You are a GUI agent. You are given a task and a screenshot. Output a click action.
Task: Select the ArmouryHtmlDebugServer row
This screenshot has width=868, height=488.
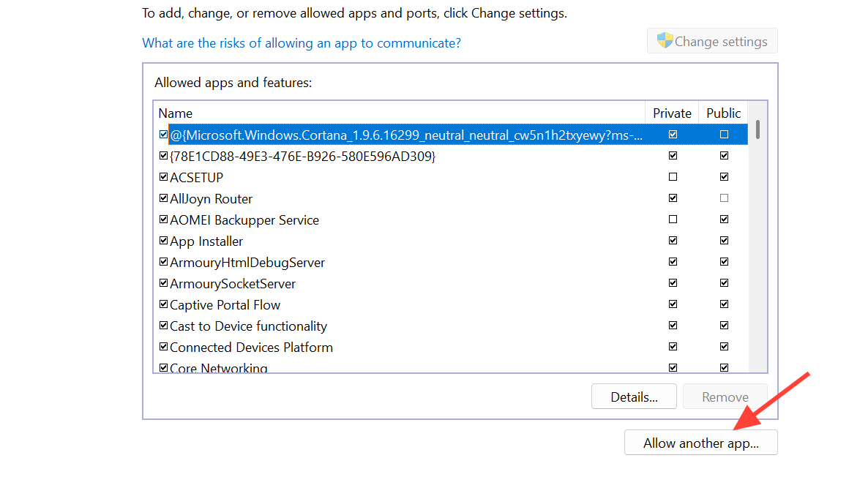[247, 263]
